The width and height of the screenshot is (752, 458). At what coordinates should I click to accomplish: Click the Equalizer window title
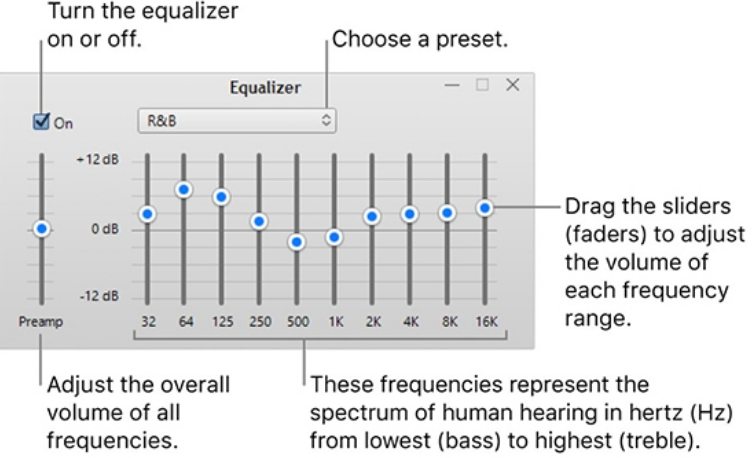(266, 88)
